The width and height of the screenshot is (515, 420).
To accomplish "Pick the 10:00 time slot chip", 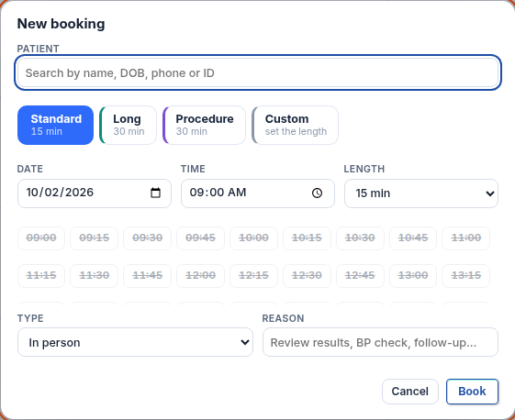I will [253, 238].
